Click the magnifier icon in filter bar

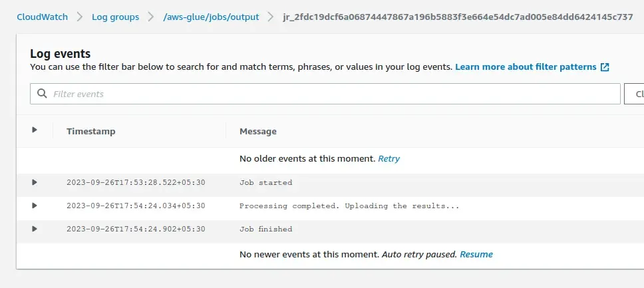[43, 94]
